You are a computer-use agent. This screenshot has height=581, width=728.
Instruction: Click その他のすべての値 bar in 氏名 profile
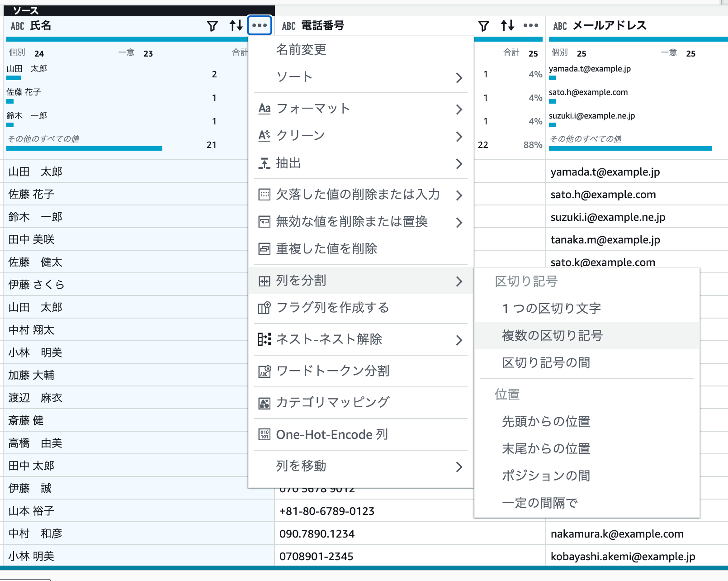pos(85,148)
